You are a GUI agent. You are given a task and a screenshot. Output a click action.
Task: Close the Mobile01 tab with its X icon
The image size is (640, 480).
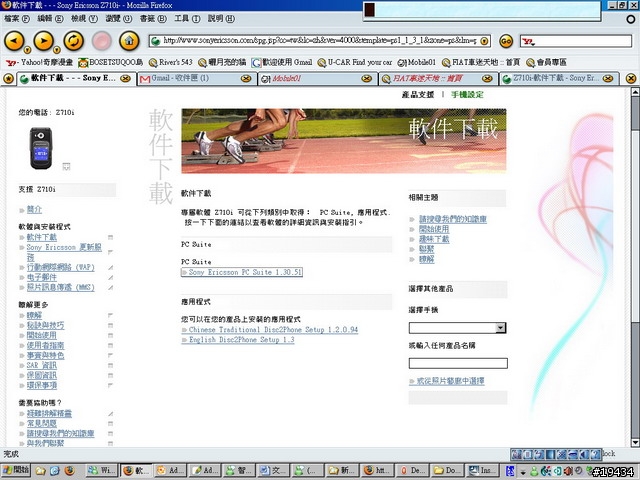tap(367, 78)
